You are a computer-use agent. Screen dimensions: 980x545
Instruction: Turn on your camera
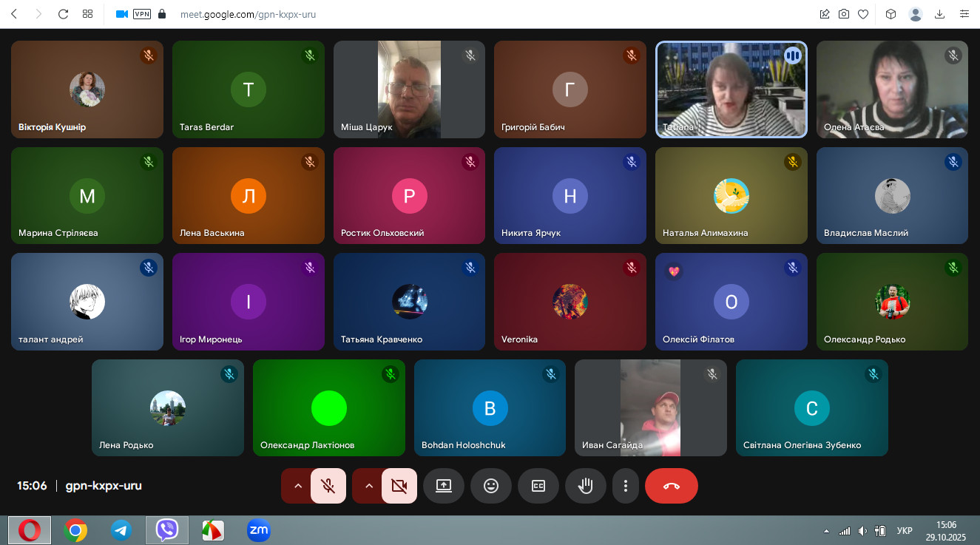coord(399,486)
